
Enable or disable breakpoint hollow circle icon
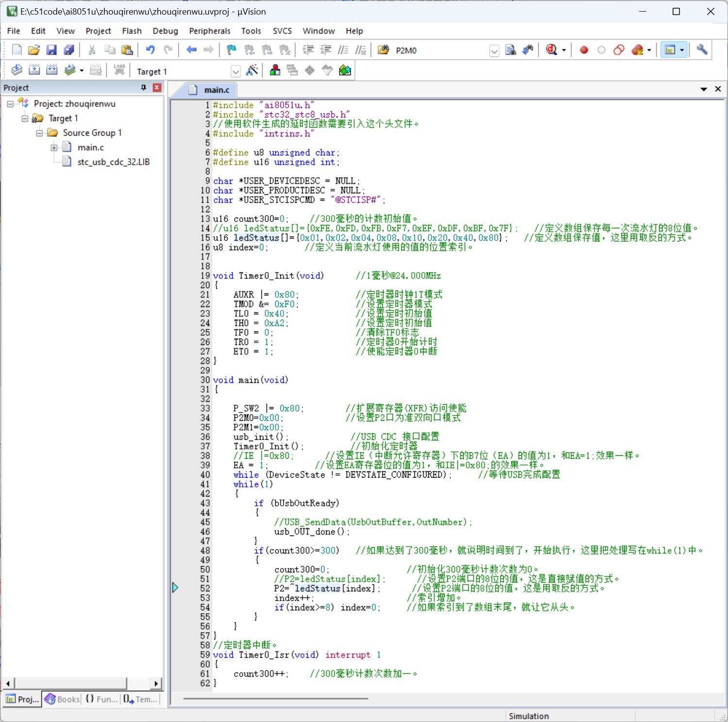point(601,50)
